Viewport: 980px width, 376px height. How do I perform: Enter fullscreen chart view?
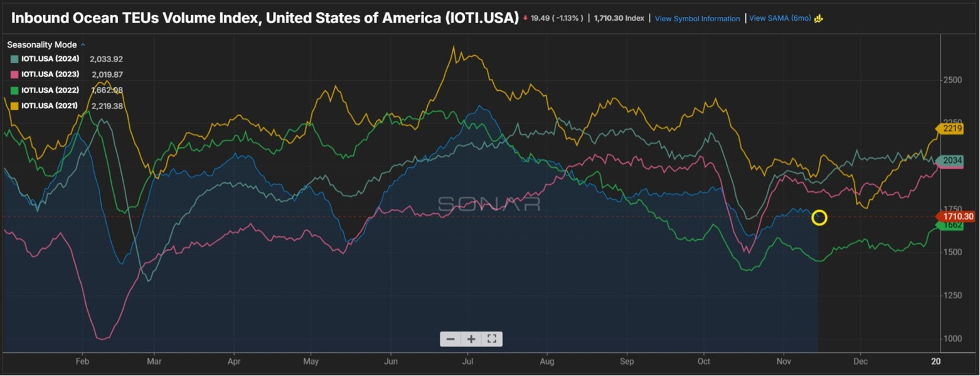tap(492, 339)
